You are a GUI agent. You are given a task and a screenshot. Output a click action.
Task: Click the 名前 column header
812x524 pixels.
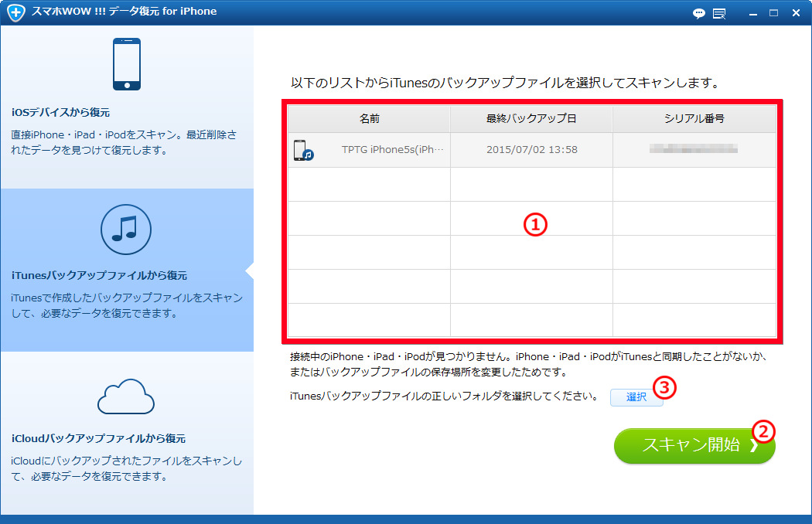pyautogui.click(x=369, y=117)
